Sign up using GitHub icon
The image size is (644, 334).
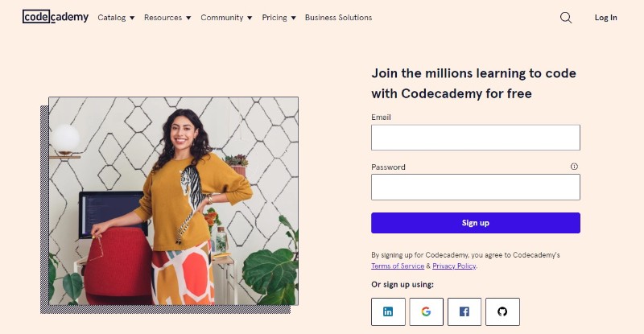502,311
